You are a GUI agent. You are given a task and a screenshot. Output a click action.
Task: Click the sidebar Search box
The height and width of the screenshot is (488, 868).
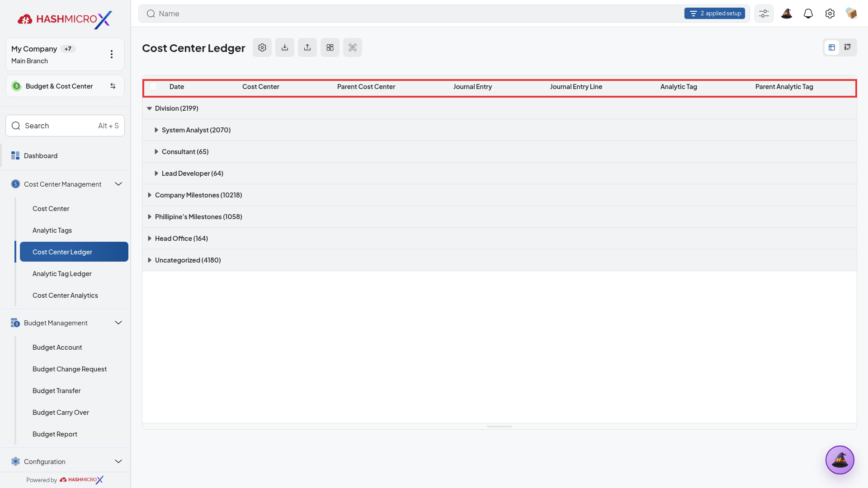click(x=65, y=126)
